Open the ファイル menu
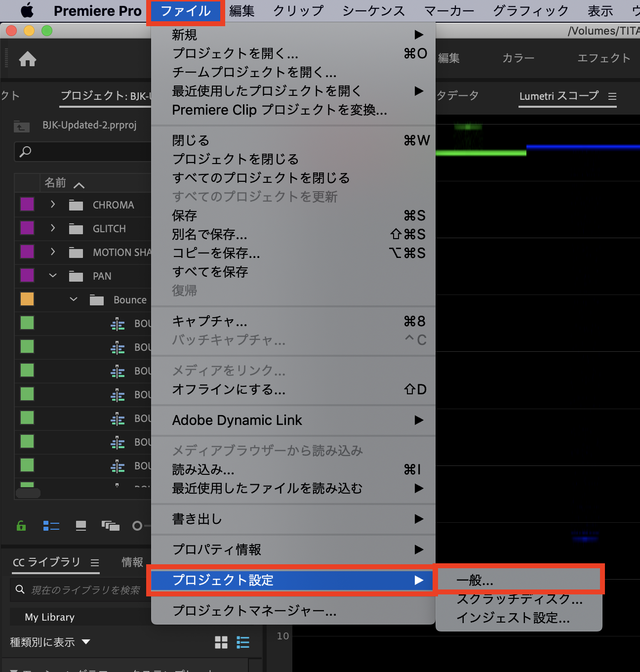The image size is (640, 672). pyautogui.click(x=186, y=11)
